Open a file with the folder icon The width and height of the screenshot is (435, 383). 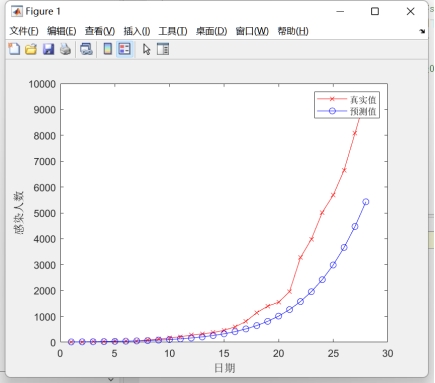click(x=31, y=49)
